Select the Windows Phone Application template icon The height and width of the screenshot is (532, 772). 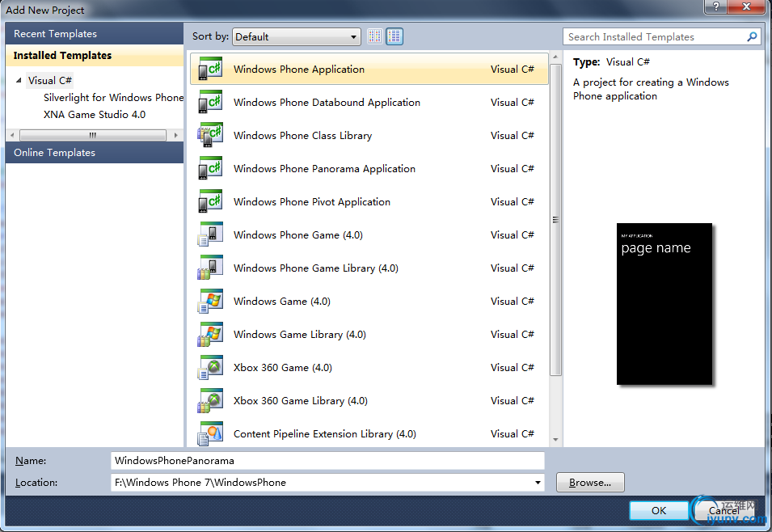pyautogui.click(x=210, y=69)
